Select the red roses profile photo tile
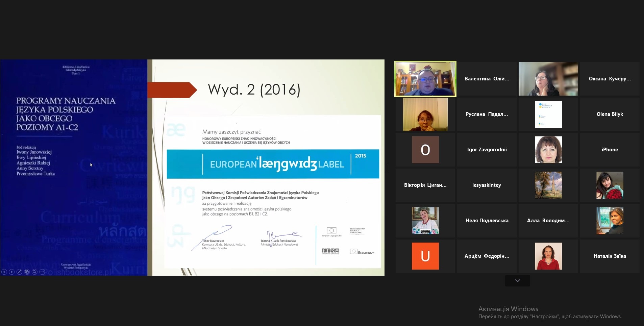The image size is (644, 326). tap(610, 185)
